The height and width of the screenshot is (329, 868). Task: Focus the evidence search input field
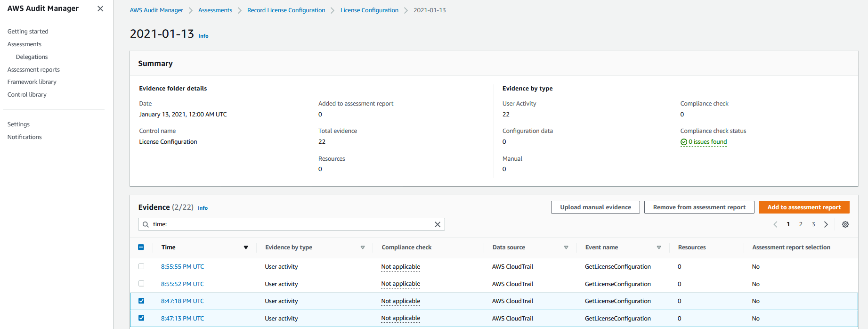tap(292, 224)
